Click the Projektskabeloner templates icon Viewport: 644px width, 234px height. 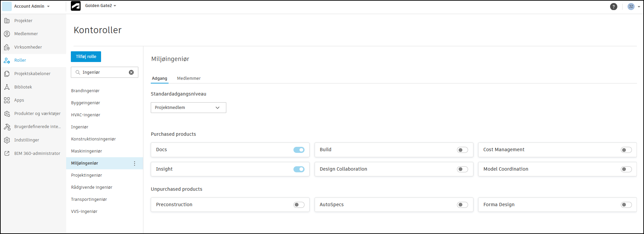point(7,74)
